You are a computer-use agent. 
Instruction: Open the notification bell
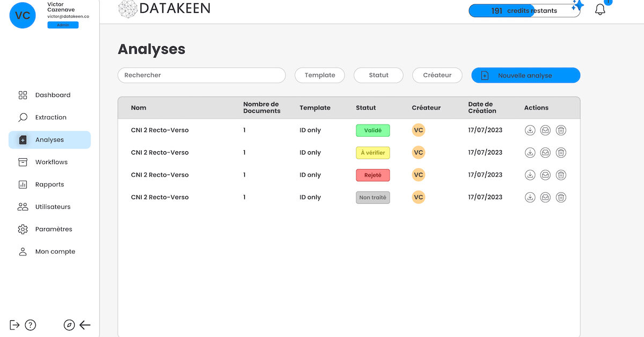tap(599, 9)
